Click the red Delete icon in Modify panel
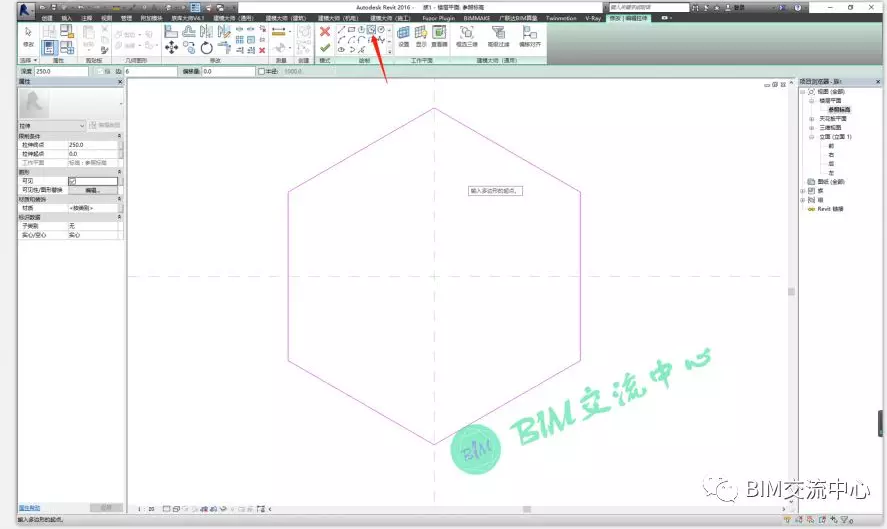Image resolution: width=887 pixels, height=529 pixels. [262, 50]
